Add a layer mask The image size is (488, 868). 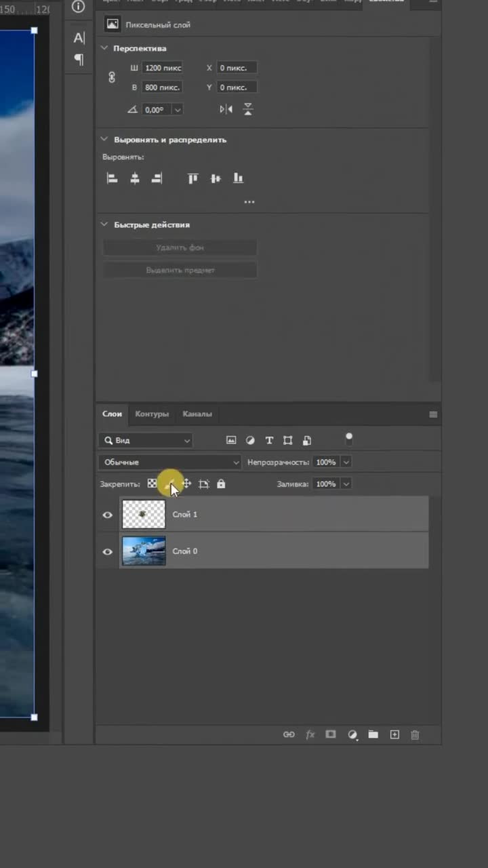click(331, 734)
